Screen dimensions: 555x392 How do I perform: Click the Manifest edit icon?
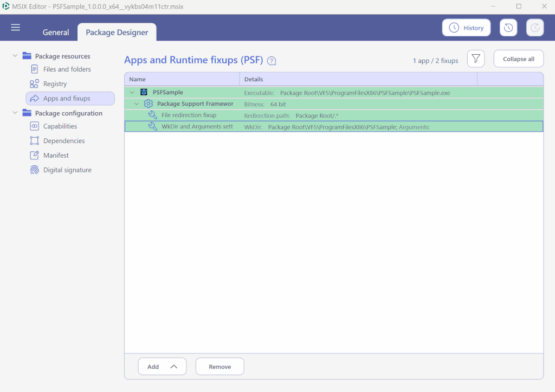click(x=34, y=155)
